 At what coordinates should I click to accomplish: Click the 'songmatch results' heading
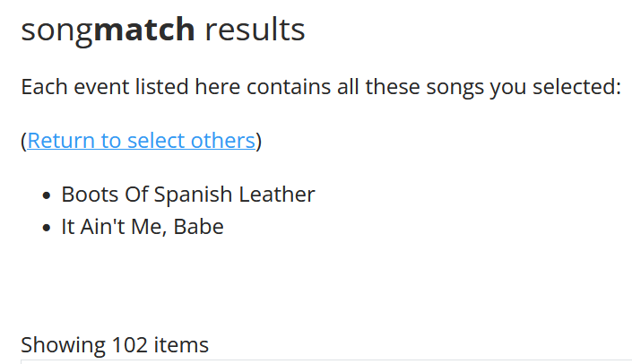click(162, 30)
